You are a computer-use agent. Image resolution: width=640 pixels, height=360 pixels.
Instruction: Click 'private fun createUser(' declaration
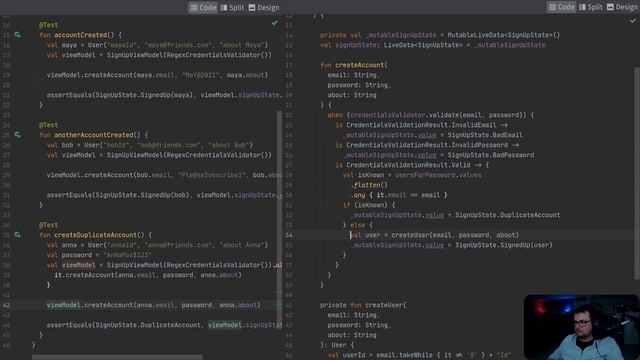[x=363, y=305]
